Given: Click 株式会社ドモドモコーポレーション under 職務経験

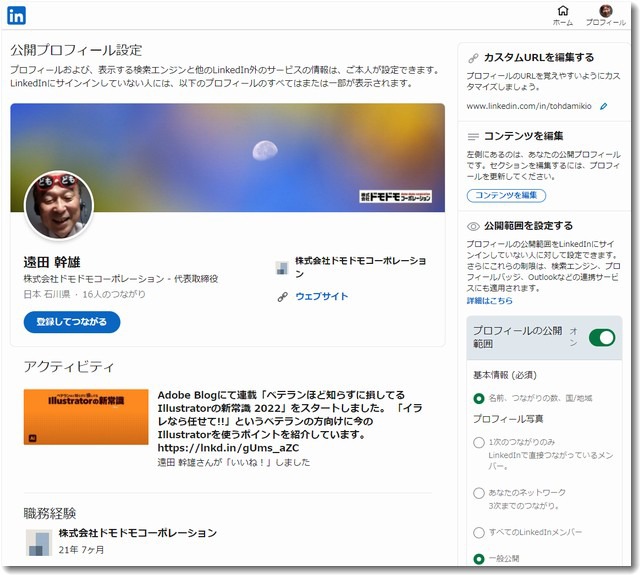Looking at the screenshot, I should (138, 533).
